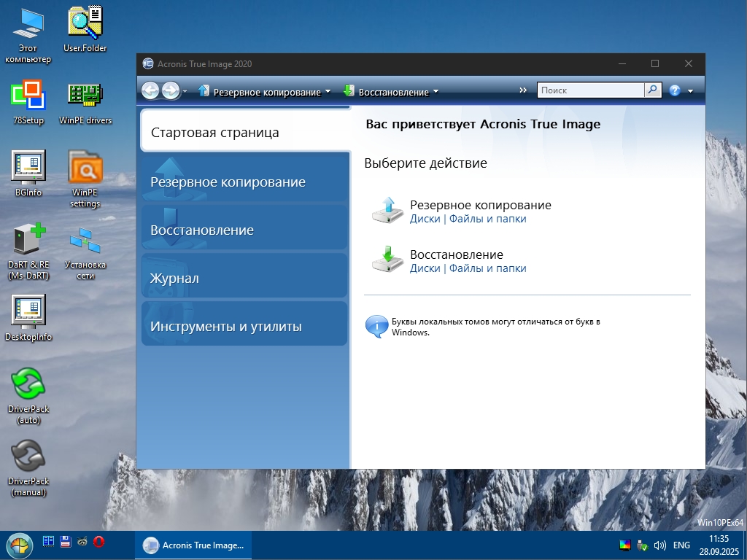Click the Диски link under Резервное копирование
The width and height of the screenshot is (747, 560).
tap(425, 219)
